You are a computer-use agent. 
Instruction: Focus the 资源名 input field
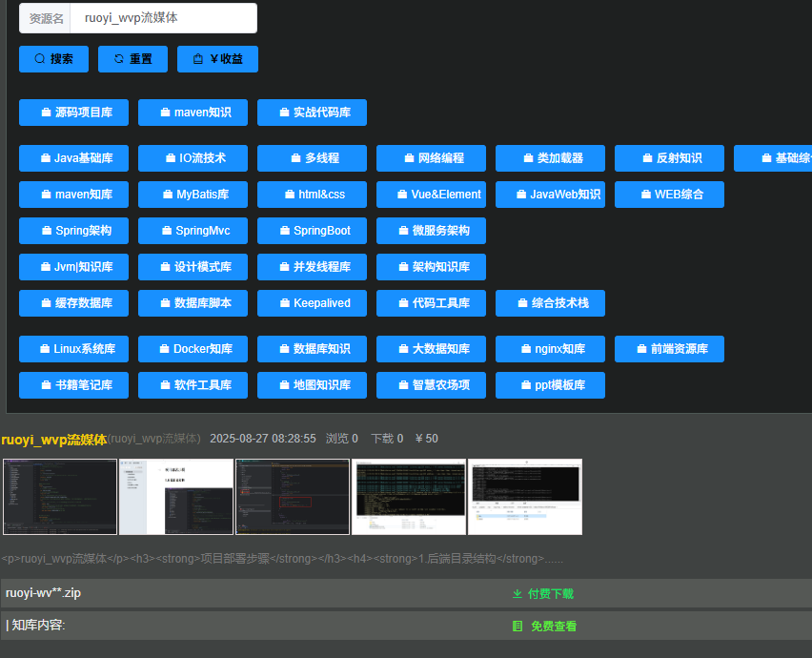[x=163, y=18]
